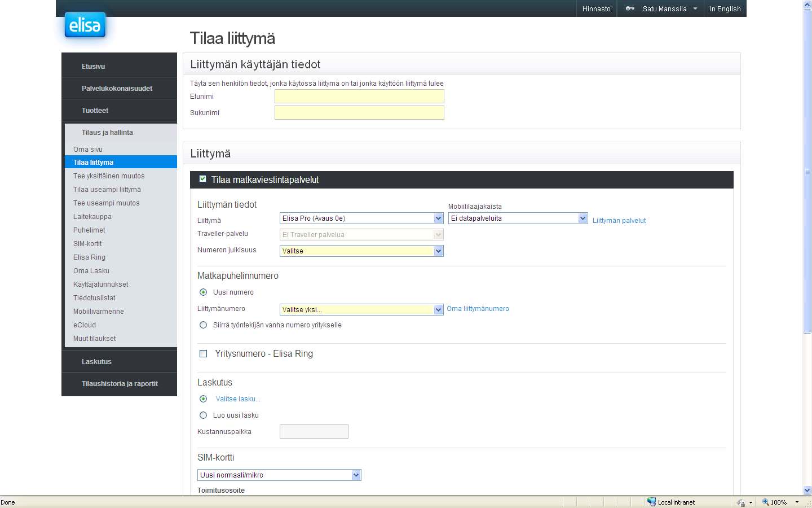Click the key icon beside Satu Manssila
Image resolution: width=812 pixels, height=508 pixels.
630,8
